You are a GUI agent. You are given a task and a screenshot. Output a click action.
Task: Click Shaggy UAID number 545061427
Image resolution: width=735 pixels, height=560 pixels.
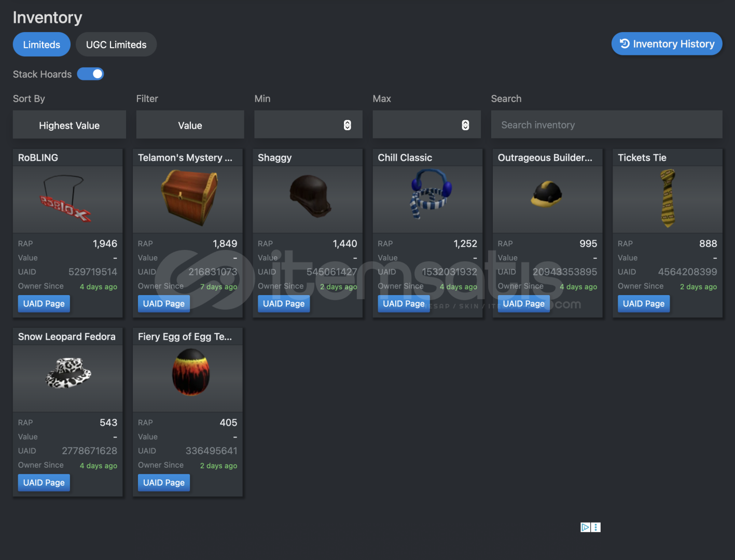(x=332, y=272)
